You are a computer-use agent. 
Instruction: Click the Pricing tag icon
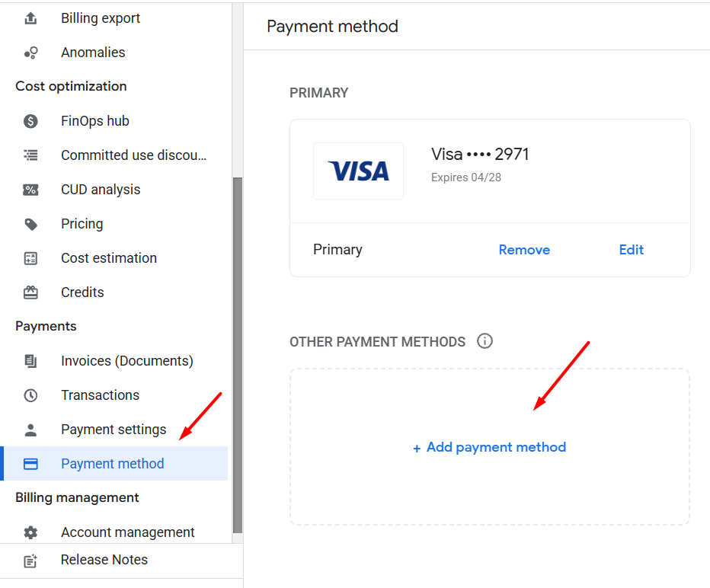click(30, 224)
